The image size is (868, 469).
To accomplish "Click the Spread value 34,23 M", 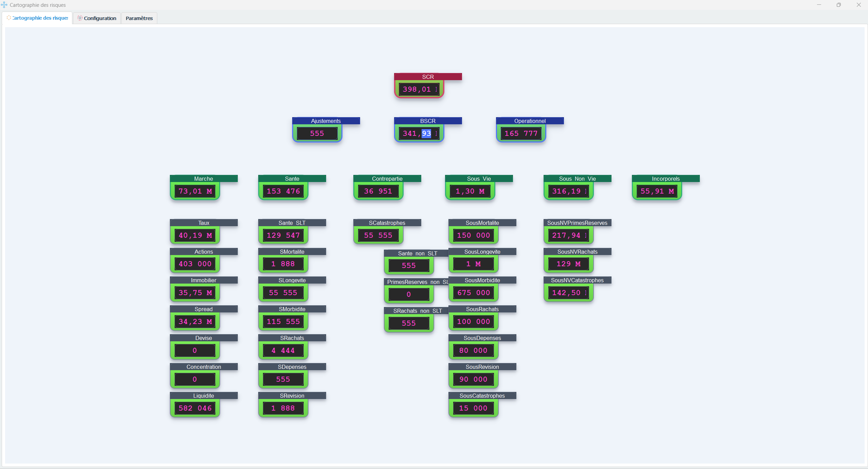I will pos(195,322).
